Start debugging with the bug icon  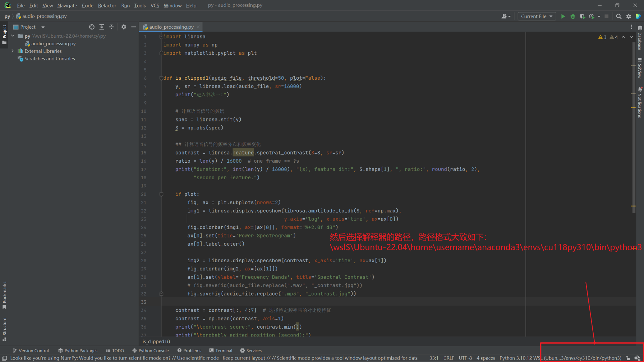click(x=572, y=17)
